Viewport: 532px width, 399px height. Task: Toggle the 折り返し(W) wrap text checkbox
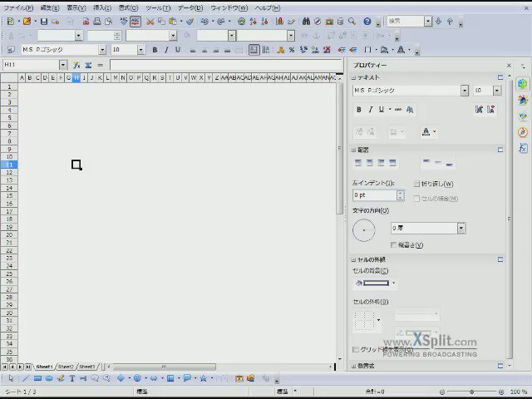point(416,184)
